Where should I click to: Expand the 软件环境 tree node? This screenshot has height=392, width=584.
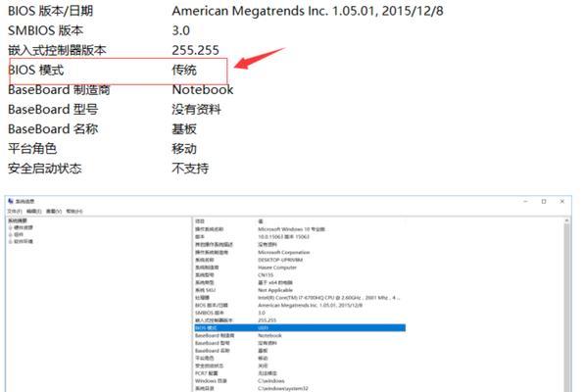11,242
